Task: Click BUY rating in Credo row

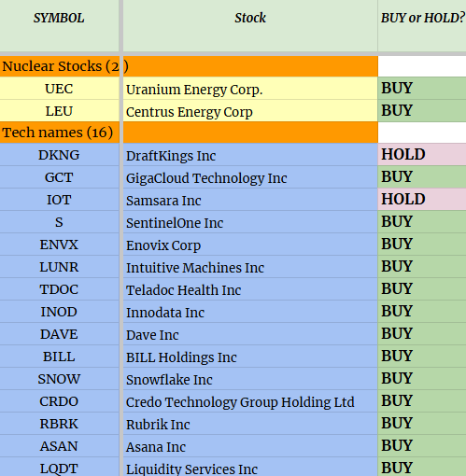Action: pyautogui.click(x=422, y=401)
